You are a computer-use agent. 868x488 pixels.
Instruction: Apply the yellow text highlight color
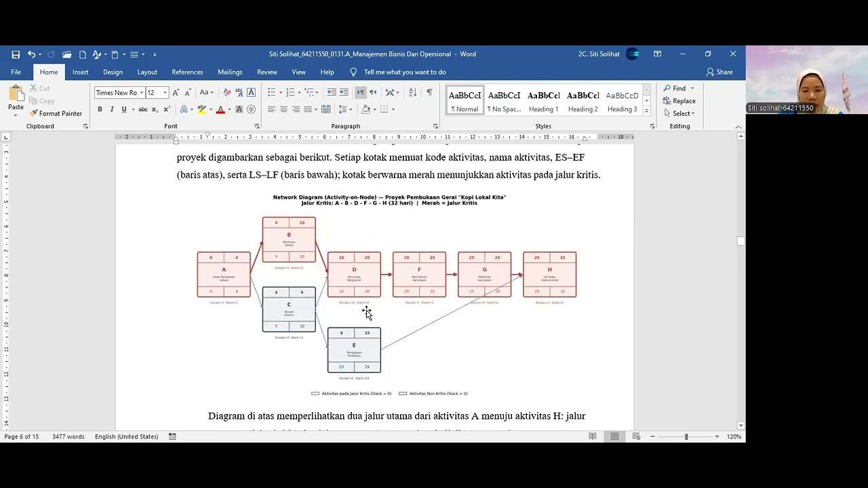(201, 109)
